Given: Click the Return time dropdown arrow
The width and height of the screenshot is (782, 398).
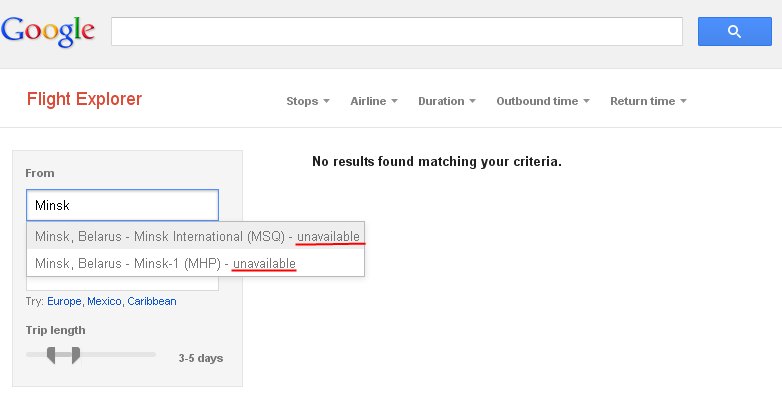Looking at the screenshot, I should point(683,101).
